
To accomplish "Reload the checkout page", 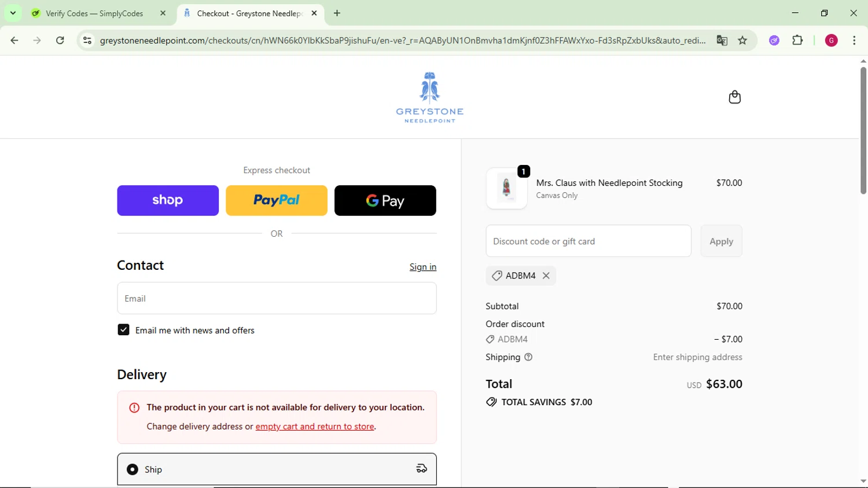I will (x=60, y=41).
